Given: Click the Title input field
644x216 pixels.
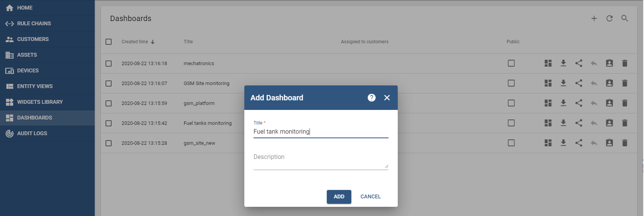Looking at the screenshot, I should 320,131.
